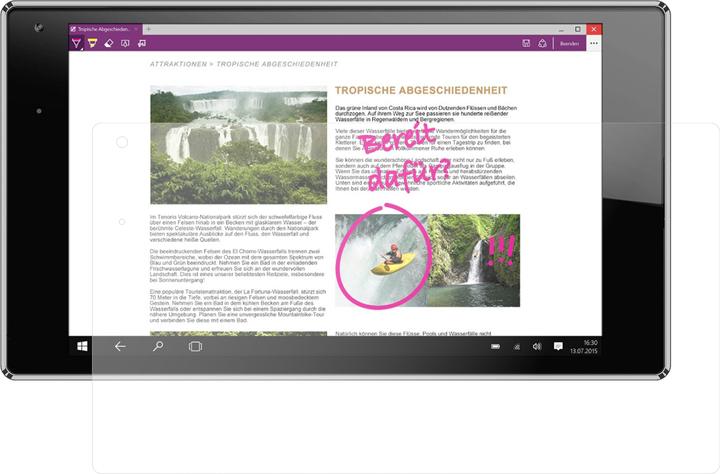Click the small jungle waterfall photo

[x=474, y=260]
